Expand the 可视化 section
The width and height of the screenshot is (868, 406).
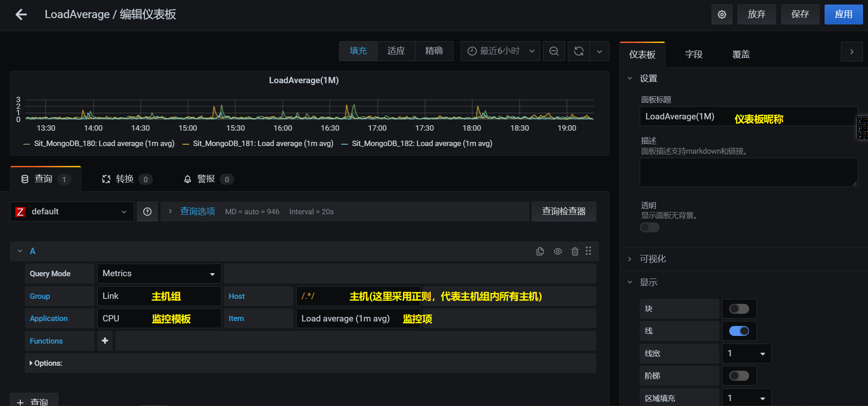tap(652, 259)
